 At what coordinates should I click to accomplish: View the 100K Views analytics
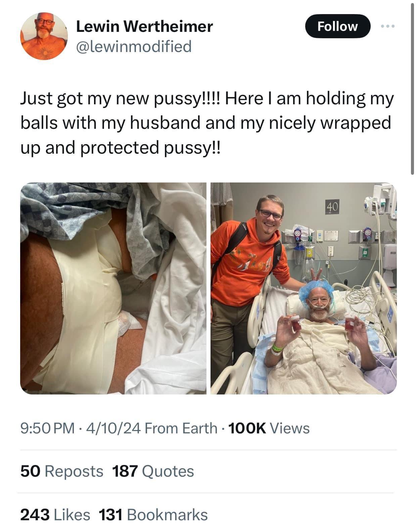pos(269,428)
